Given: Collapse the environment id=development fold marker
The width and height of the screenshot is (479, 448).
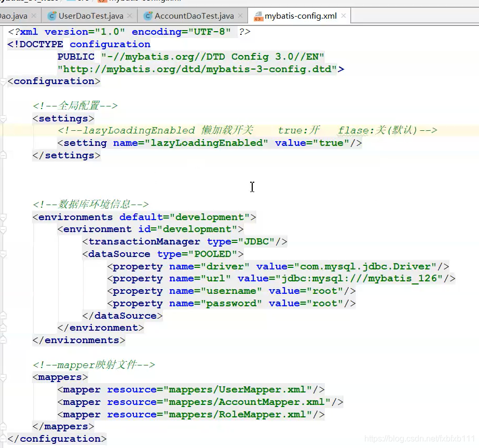Looking at the screenshot, I should pos(3,229).
